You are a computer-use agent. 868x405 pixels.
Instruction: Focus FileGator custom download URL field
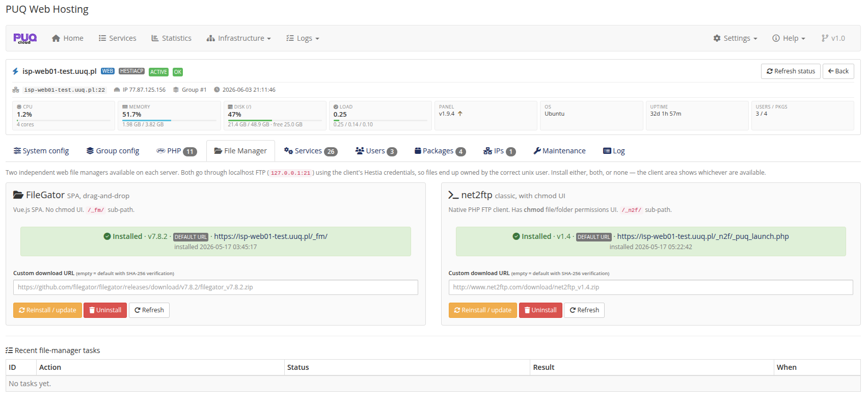click(x=215, y=287)
